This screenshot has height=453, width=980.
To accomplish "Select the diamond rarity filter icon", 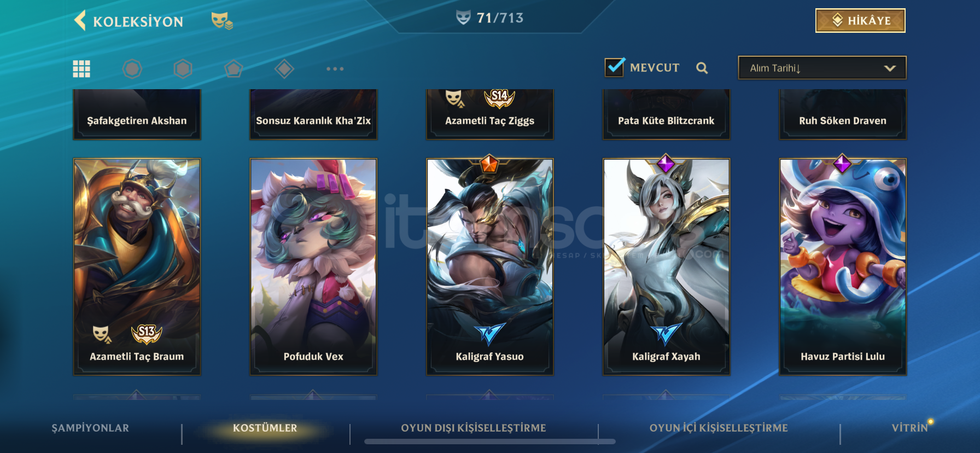I will click(x=284, y=68).
